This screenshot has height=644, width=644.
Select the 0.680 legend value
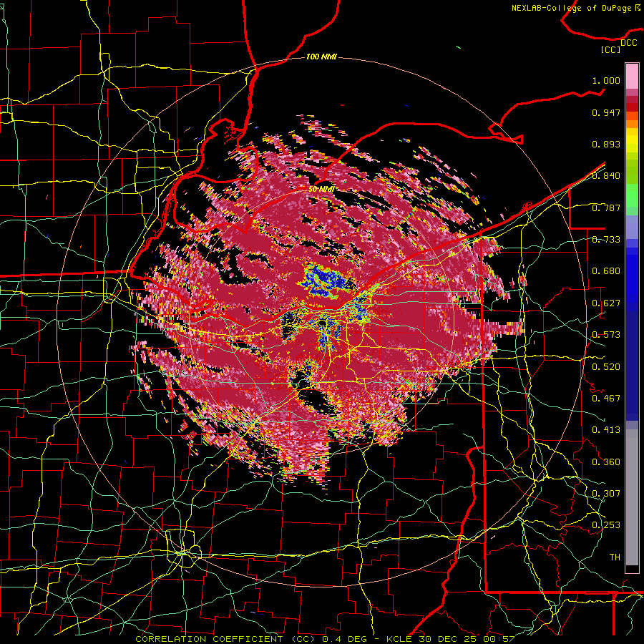coord(606,271)
